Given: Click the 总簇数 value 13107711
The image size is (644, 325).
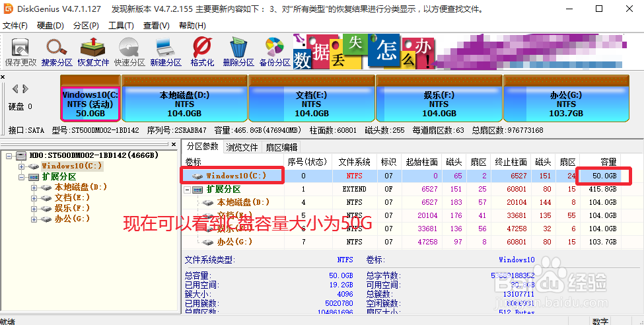Looking at the screenshot, I should tap(519, 294).
